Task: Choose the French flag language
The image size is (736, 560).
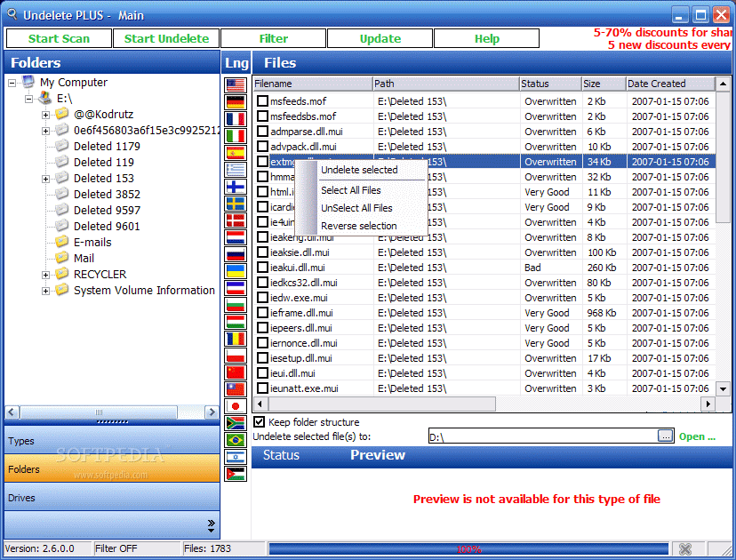Action: 236,119
